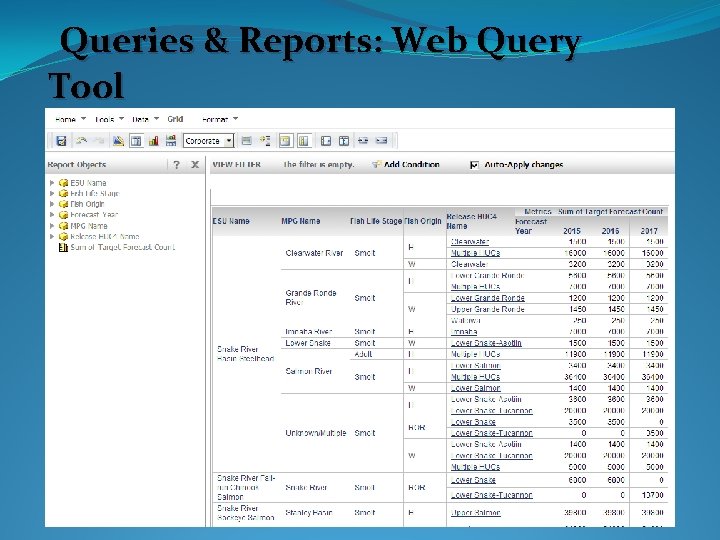This screenshot has width=720, height=540.
Task: Open the Upper Salmon link
Action: click(476, 513)
